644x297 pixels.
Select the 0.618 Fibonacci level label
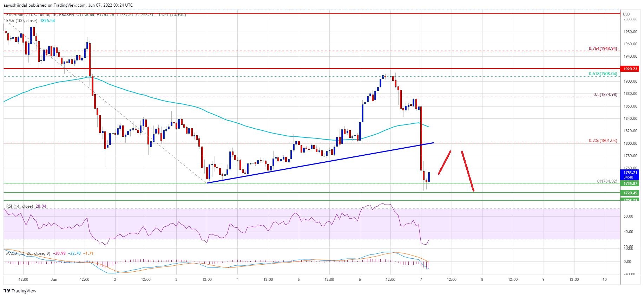602,74
